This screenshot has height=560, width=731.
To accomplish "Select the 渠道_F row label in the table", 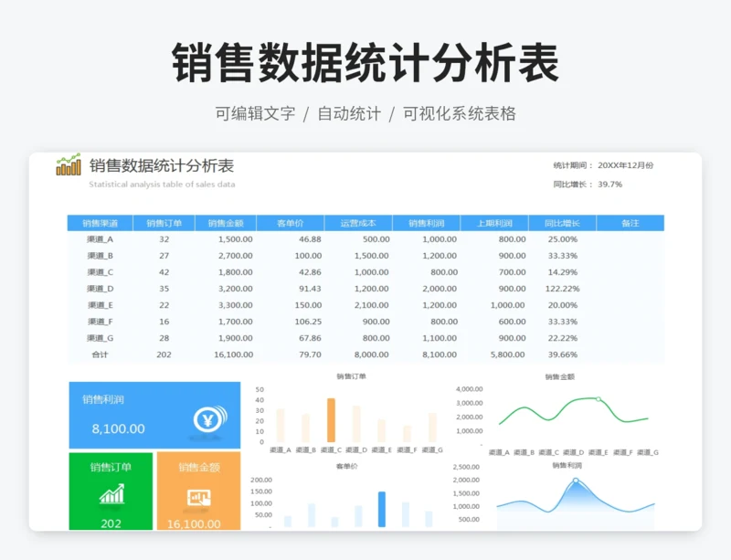I will 101,322.
